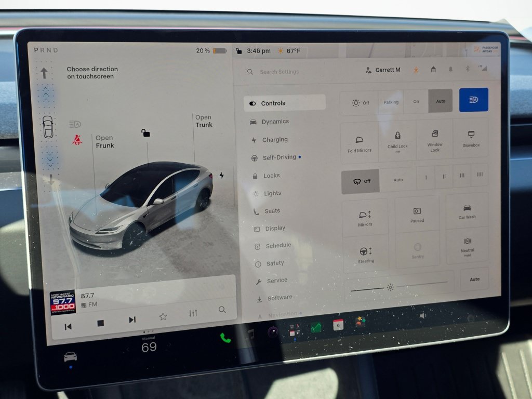The image size is (532, 399).
Task: Open the Glovebox
Action: (x=471, y=138)
